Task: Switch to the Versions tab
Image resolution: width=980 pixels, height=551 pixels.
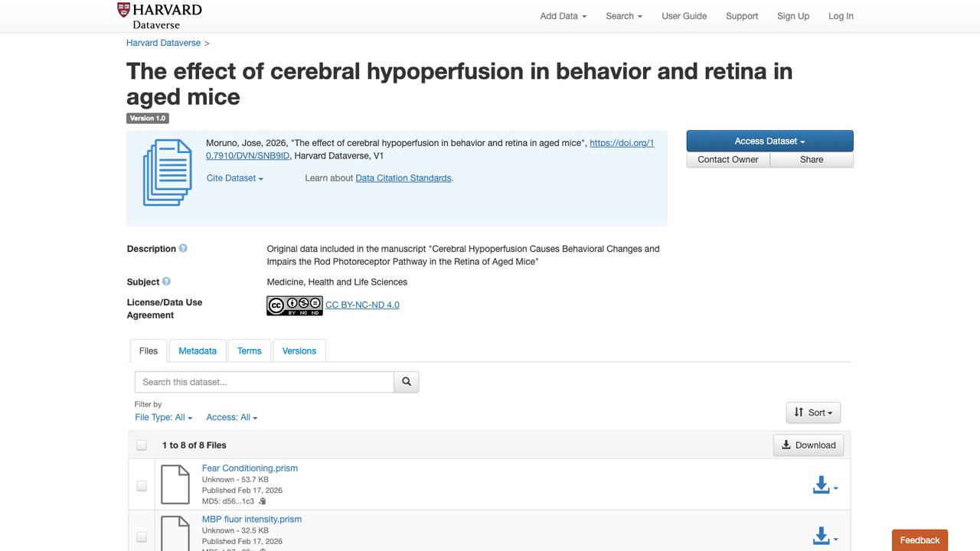Action: (x=299, y=350)
